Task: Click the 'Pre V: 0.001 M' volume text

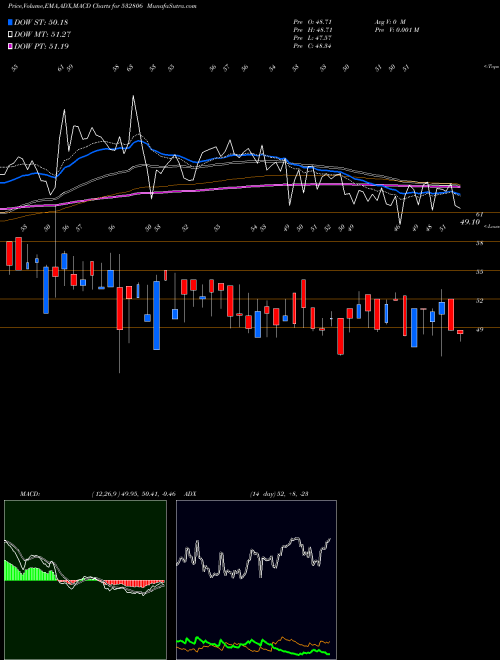Action: [x=397, y=30]
